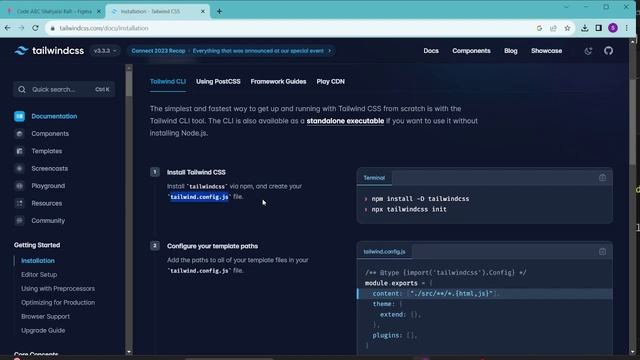Switch to the Using PostCSS tab

pyautogui.click(x=218, y=82)
